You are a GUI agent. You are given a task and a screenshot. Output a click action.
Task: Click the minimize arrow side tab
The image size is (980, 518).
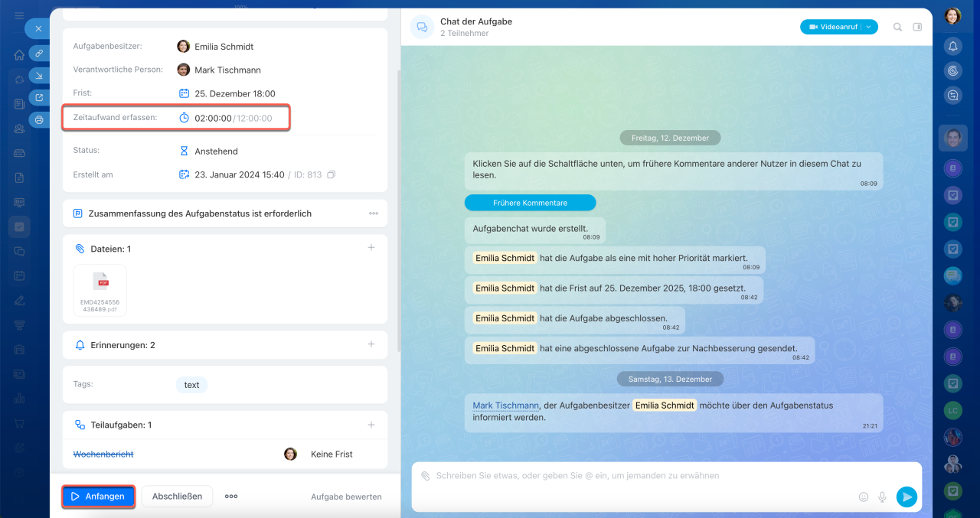[39, 76]
